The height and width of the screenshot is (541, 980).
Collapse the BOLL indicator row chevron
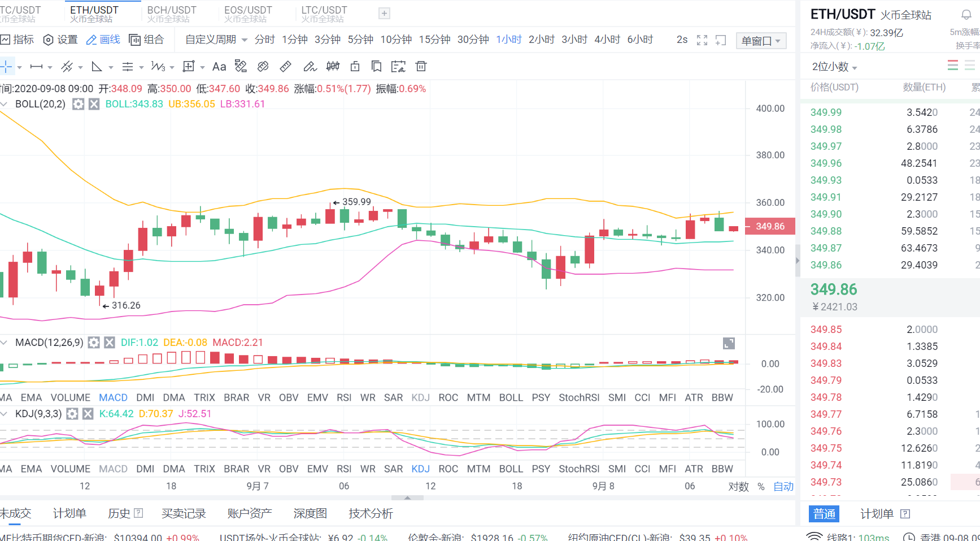(x=4, y=104)
